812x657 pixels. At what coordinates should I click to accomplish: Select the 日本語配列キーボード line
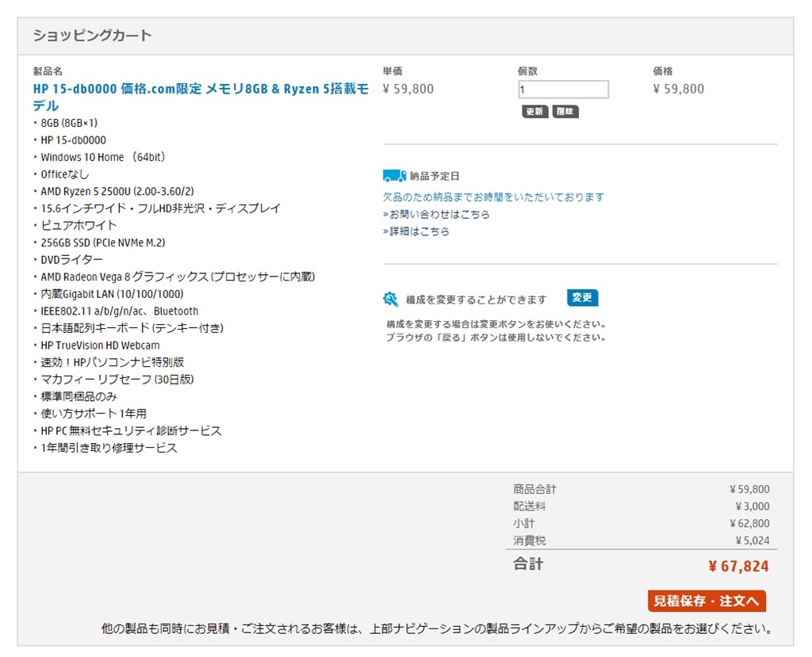tap(132, 328)
